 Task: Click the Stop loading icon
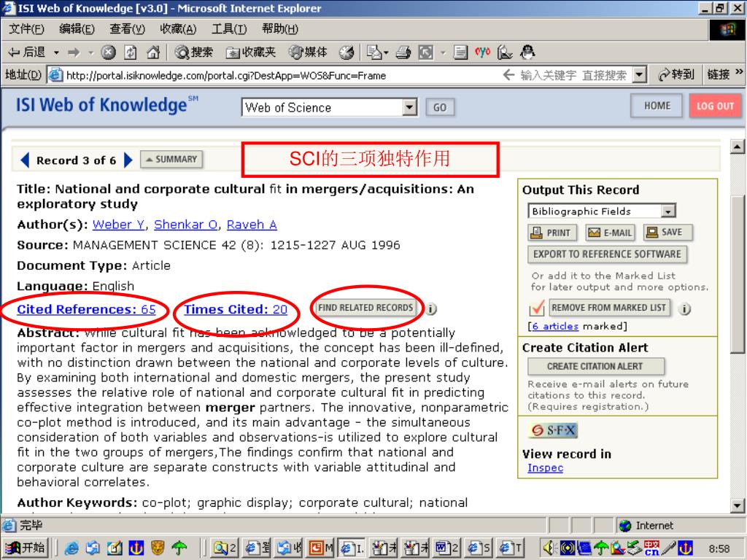pos(109,52)
